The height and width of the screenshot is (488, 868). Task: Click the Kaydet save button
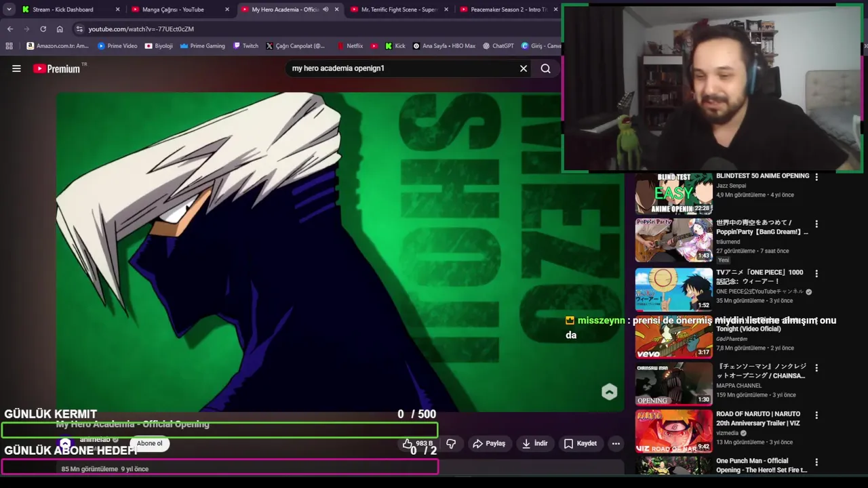[x=580, y=443]
